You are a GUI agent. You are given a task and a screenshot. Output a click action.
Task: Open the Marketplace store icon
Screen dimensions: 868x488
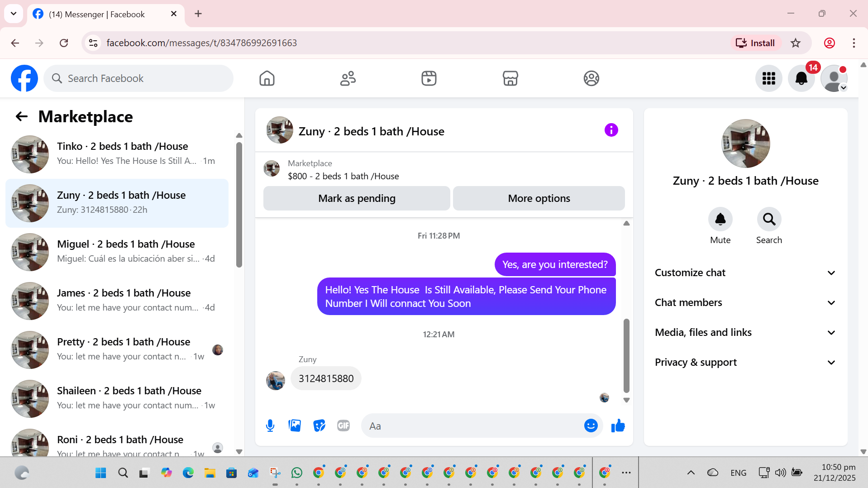tap(510, 78)
